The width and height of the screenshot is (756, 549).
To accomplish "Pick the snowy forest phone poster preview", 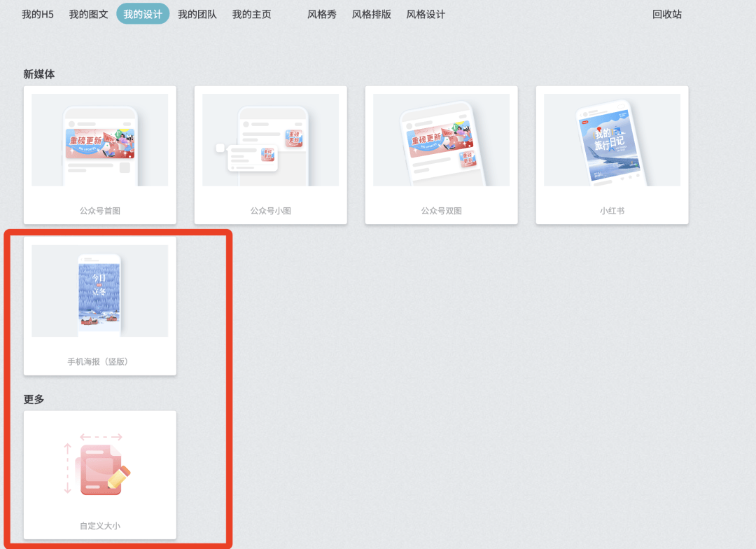I will [99, 291].
